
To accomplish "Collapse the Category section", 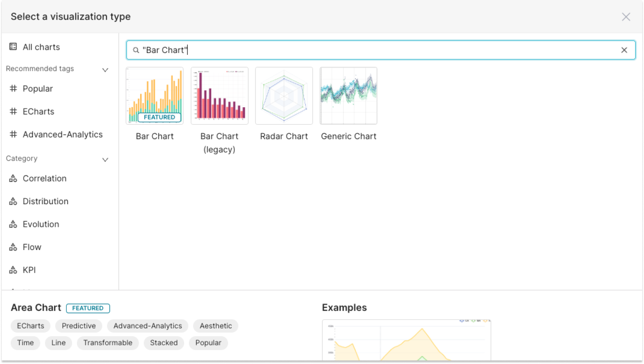I will pos(105,159).
